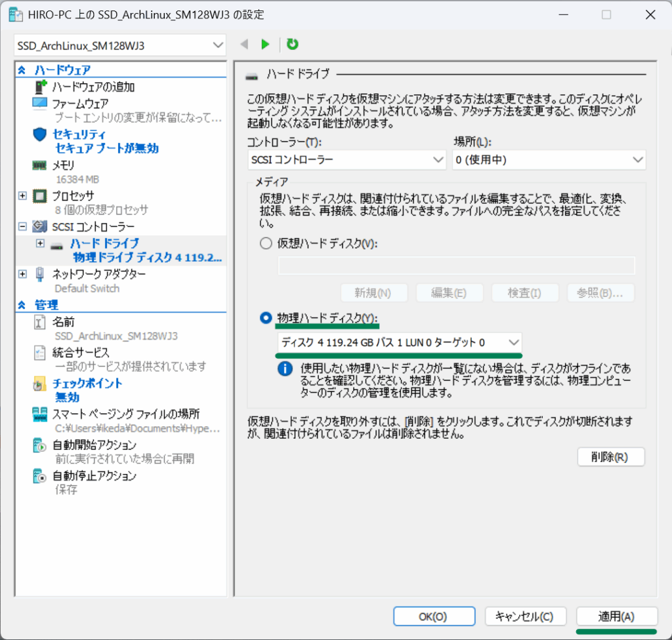Screen dimensions: 672x640
Task: Click the disabled 参照(B)... browse button
Action: [600, 293]
